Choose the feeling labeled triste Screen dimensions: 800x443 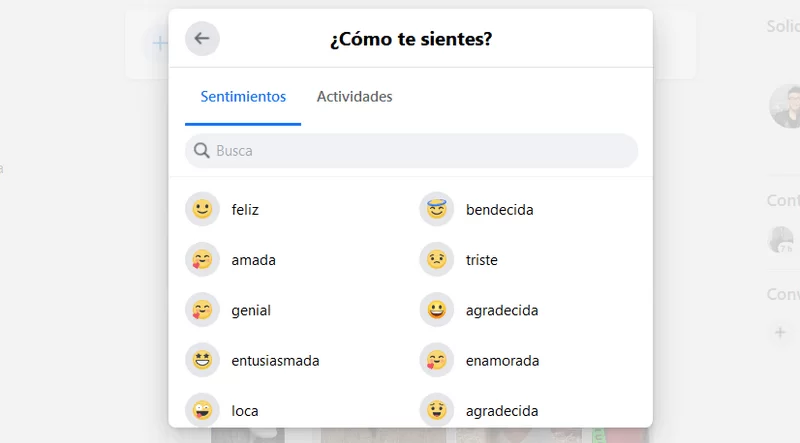(481, 260)
